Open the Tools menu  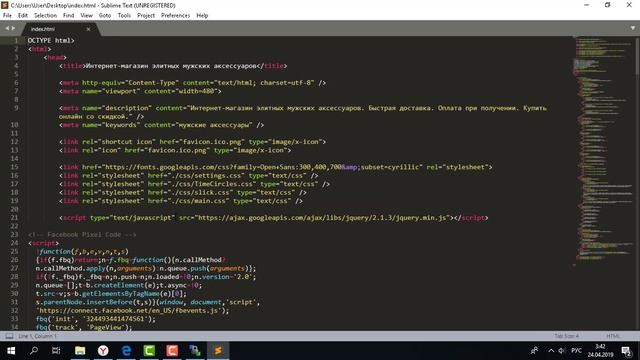[x=124, y=16]
